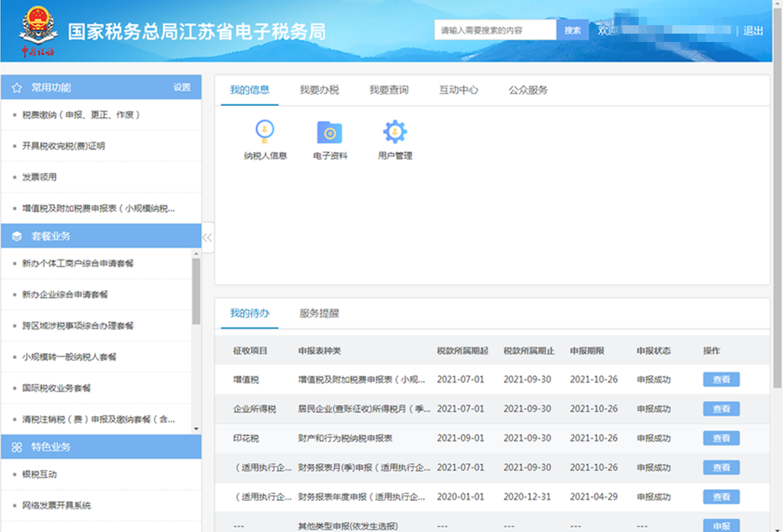Switch to the 我要办税 tab
The image size is (784, 532).
pos(319,90)
